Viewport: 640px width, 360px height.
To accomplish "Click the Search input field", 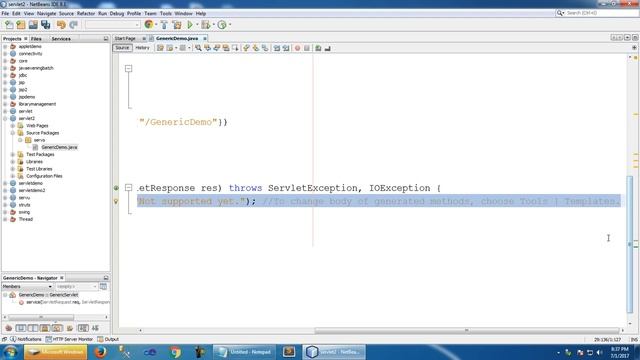I will pyautogui.click(x=602, y=13).
